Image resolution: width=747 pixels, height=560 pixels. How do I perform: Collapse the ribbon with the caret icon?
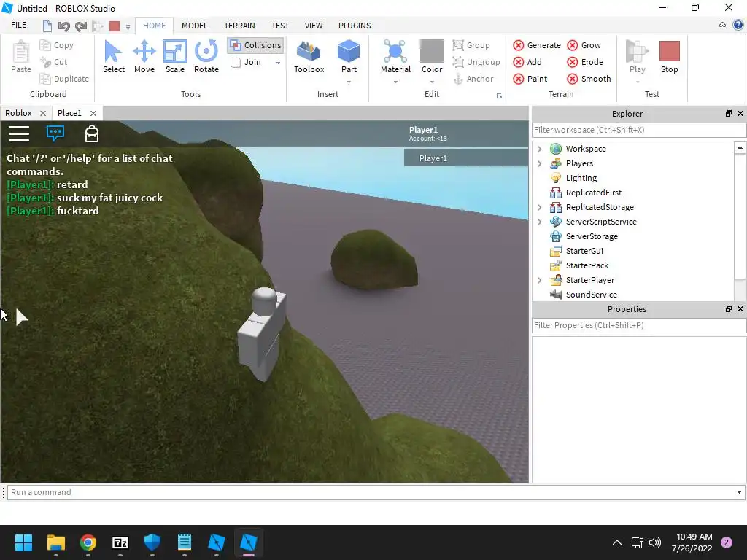pyautogui.click(x=722, y=25)
